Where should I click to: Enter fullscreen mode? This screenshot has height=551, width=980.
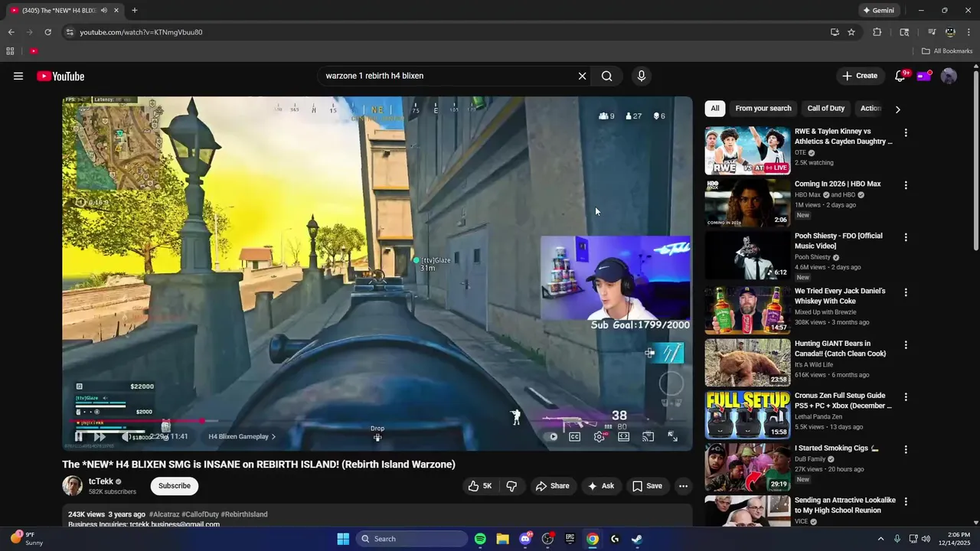click(672, 437)
